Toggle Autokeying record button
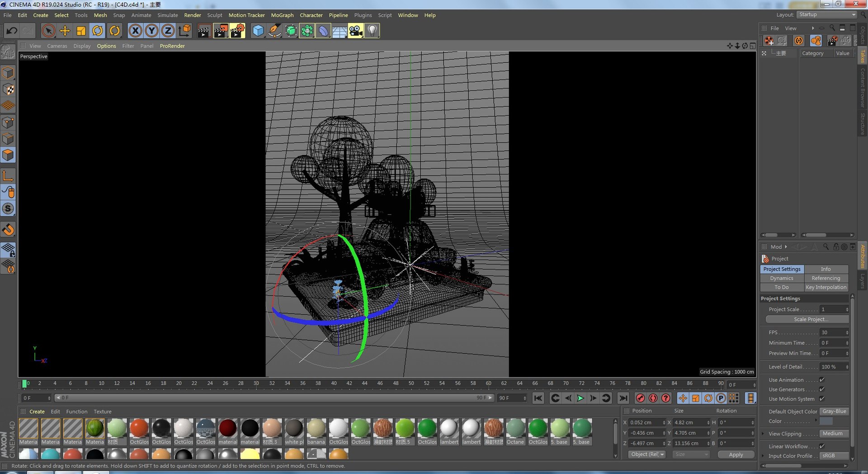The height and width of the screenshot is (474, 868). pos(653,398)
